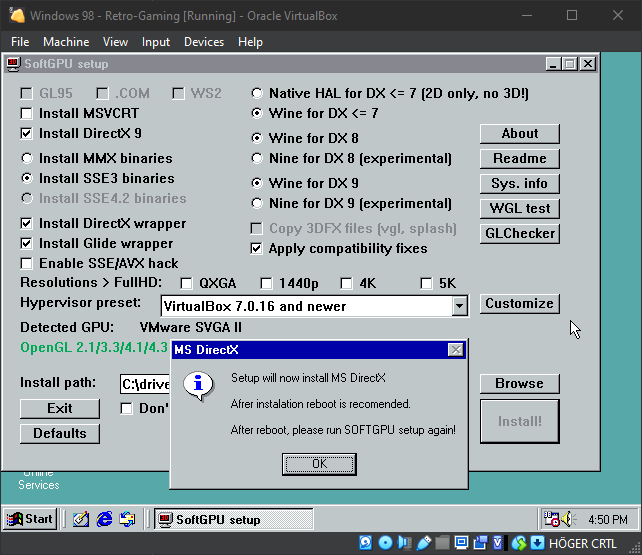Open the Readme button

point(520,159)
